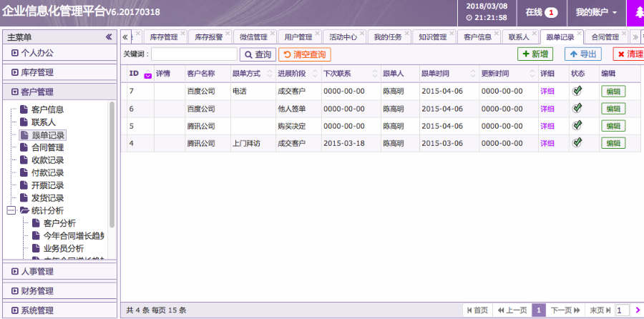Switch to the 合同管理 tab

point(605,37)
